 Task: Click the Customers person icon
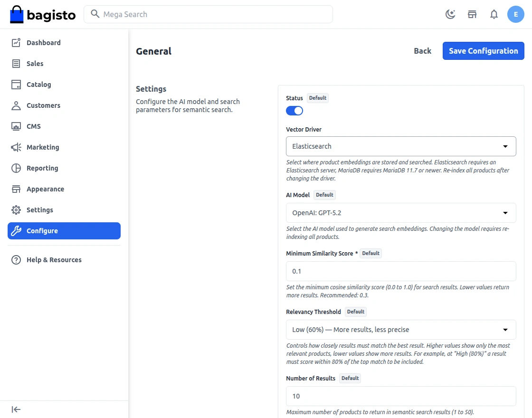pyautogui.click(x=16, y=105)
